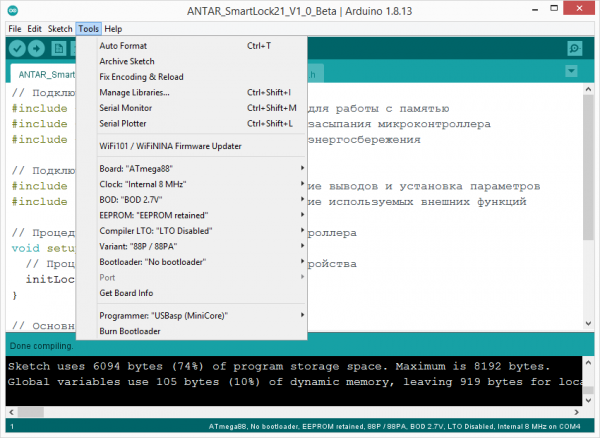Image resolution: width=600 pixels, height=438 pixels.
Task: Open the Sketch menu
Action: point(60,29)
